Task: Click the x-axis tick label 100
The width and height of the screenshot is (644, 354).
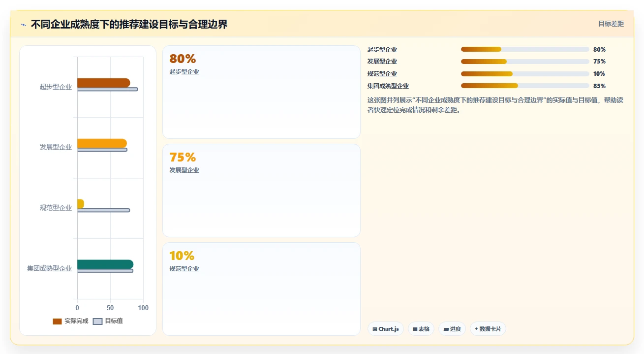Action: click(x=143, y=308)
